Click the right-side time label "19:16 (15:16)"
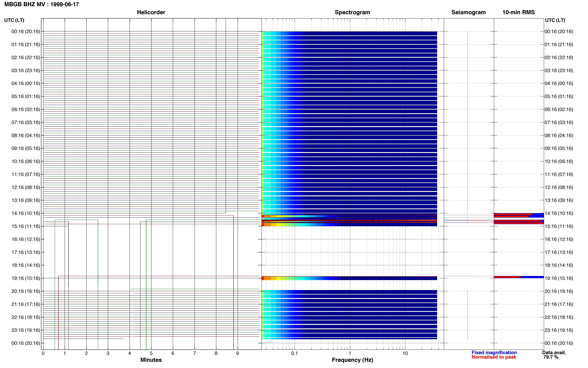Screen dimensions: 588x368 [559, 278]
